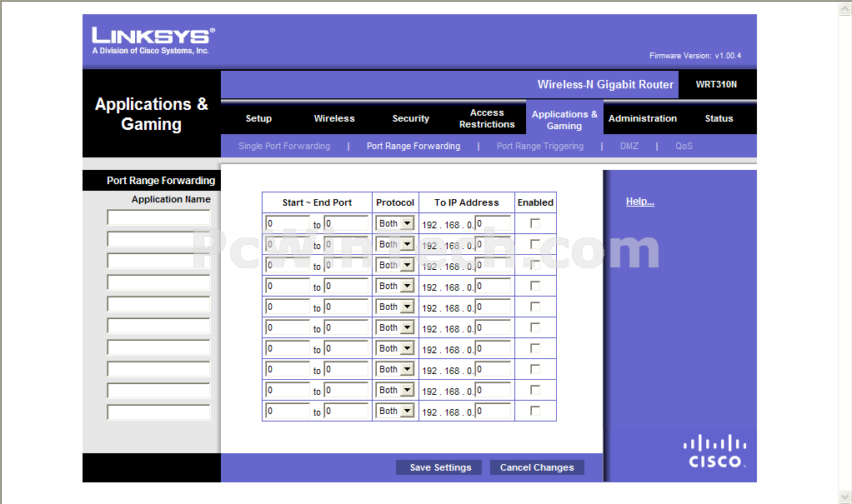Open the Access Restrictions tab
The width and height of the screenshot is (852, 504).
tap(487, 118)
